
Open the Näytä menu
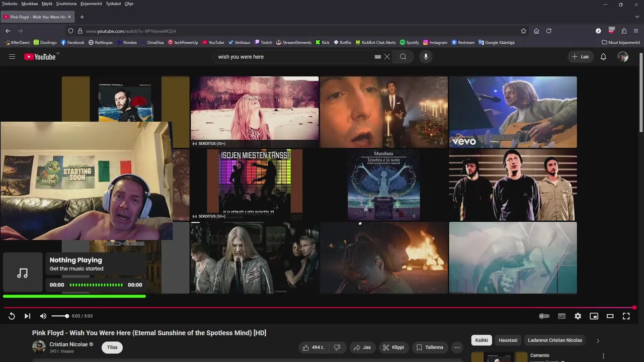(x=47, y=4)
